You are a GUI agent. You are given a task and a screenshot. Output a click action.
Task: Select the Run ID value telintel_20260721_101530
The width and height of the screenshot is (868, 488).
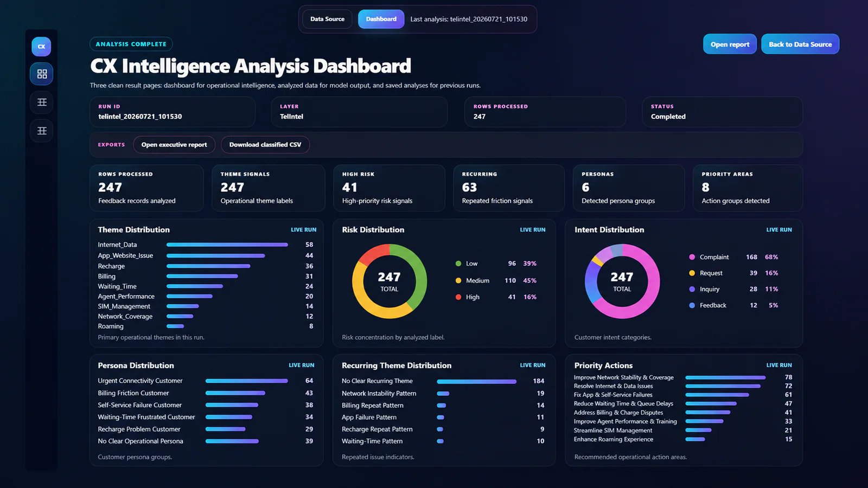[x=140, y=117]
